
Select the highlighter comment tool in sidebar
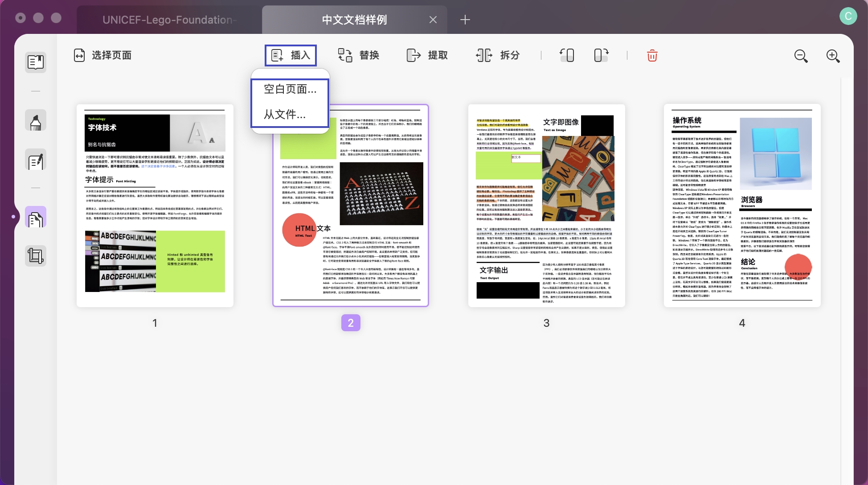(x=36, y=120)
